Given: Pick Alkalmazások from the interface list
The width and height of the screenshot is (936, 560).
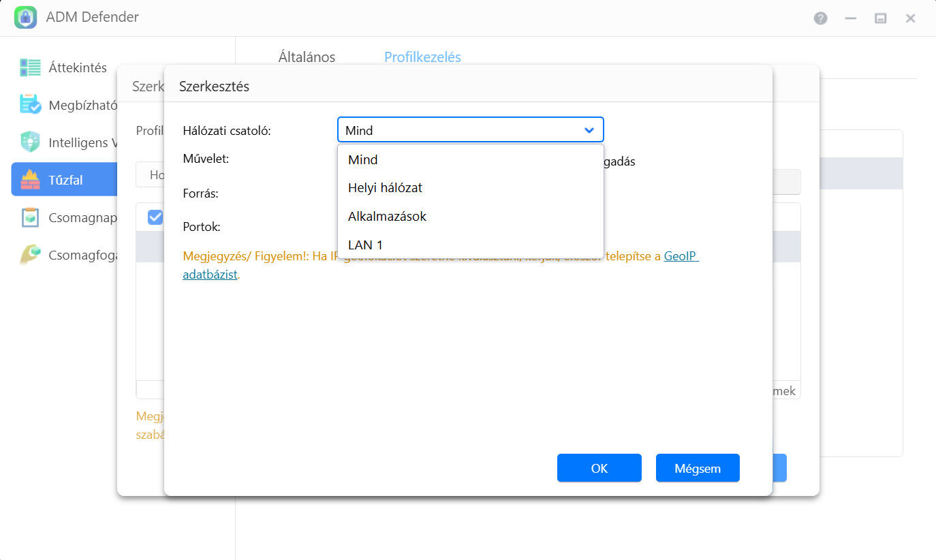Looking at the screenshot, I should 387,217.
